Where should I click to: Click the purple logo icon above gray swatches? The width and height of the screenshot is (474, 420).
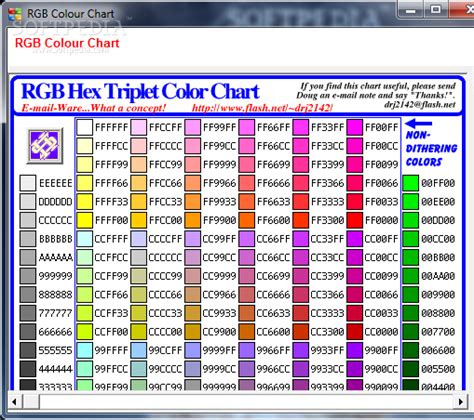[45, 146]
